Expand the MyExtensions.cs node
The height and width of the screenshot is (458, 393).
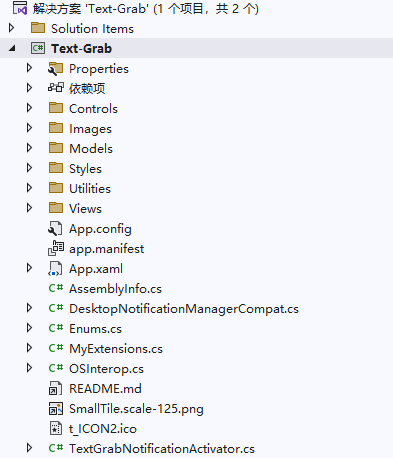coord(29,348)
